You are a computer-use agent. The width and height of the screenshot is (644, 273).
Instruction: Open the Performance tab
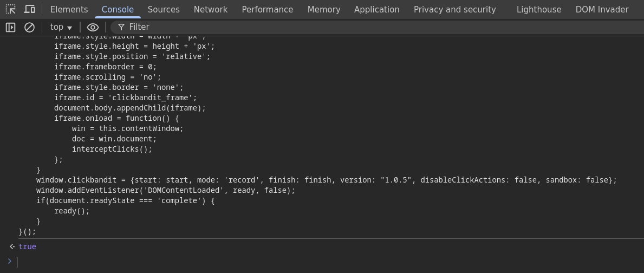267,10
